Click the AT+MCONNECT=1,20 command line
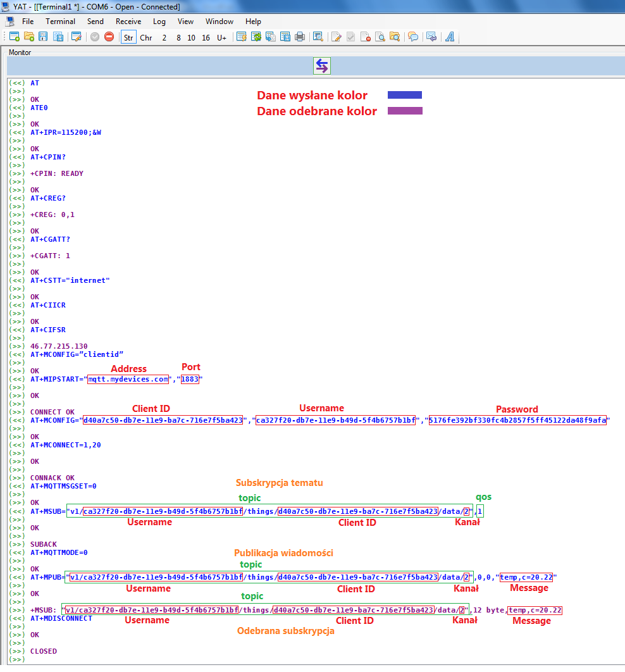The image size is (625, 672). coord(66,445)
